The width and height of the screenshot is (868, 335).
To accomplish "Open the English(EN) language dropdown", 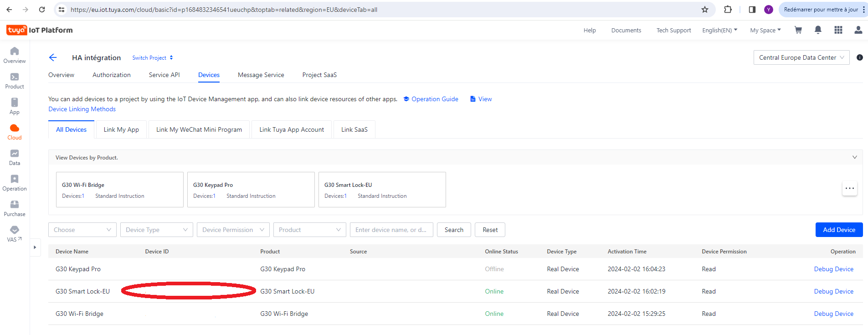I will 719,30.
